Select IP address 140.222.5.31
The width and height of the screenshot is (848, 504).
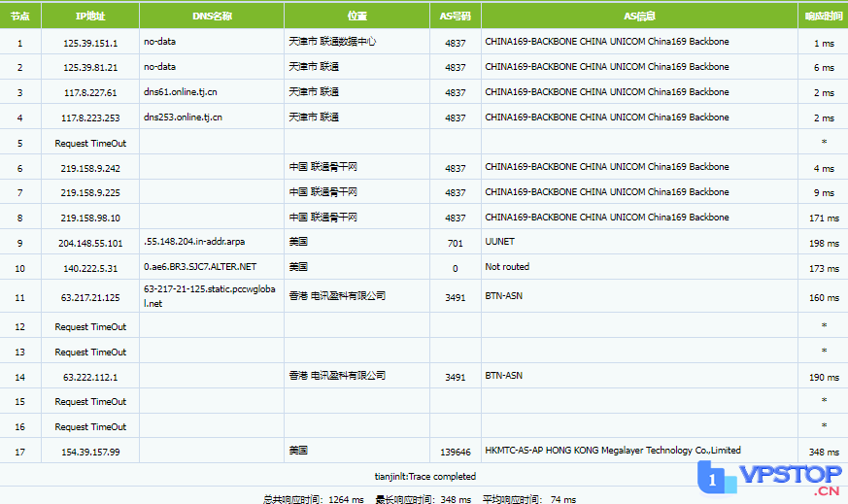90,268
